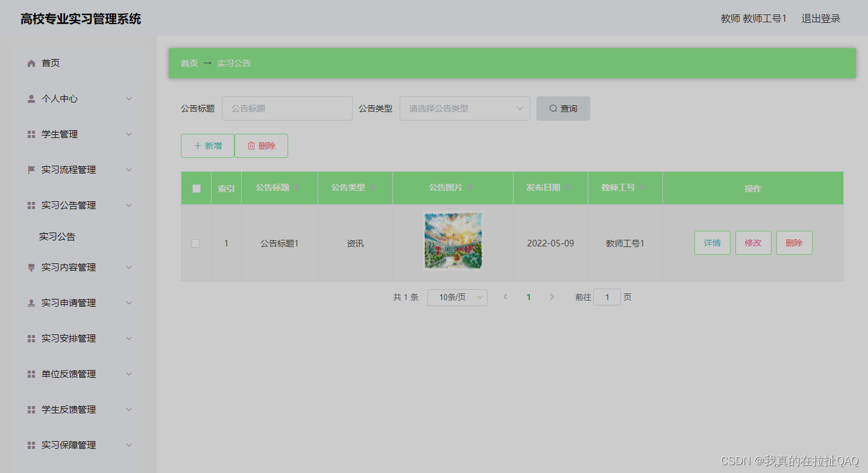Select 实习公告 in the sidebar menu
868x473 pixels.
[57, 236]
